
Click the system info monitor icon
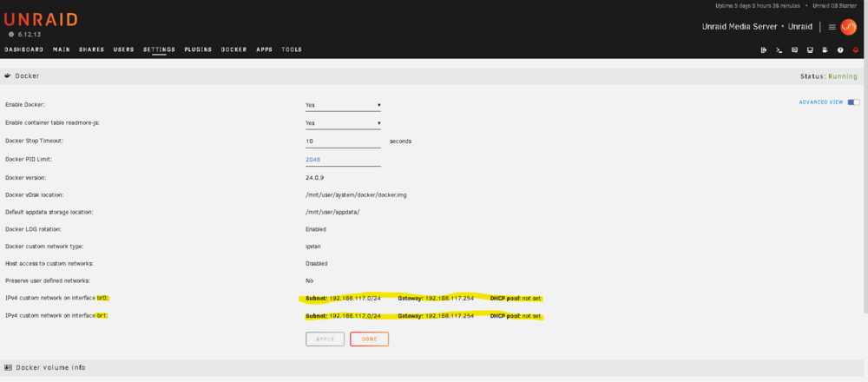810,49
